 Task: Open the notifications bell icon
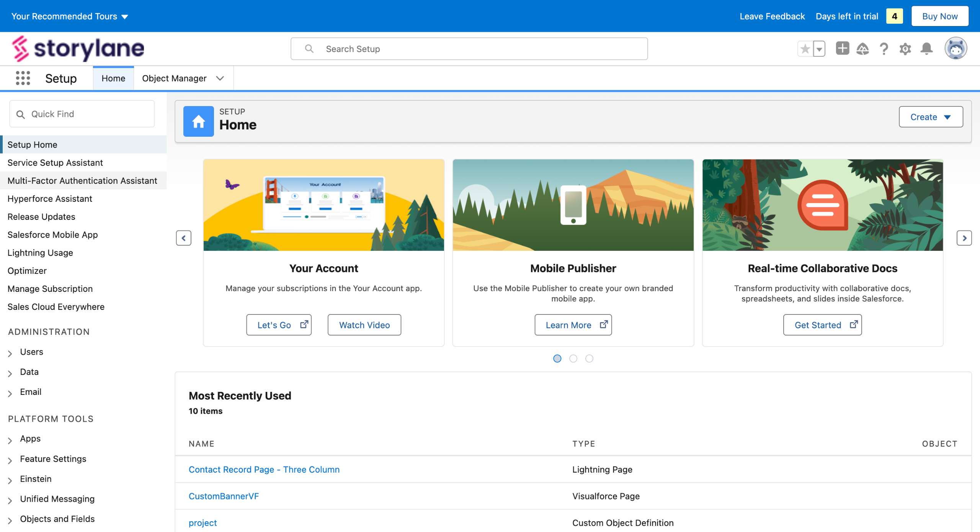926,49
